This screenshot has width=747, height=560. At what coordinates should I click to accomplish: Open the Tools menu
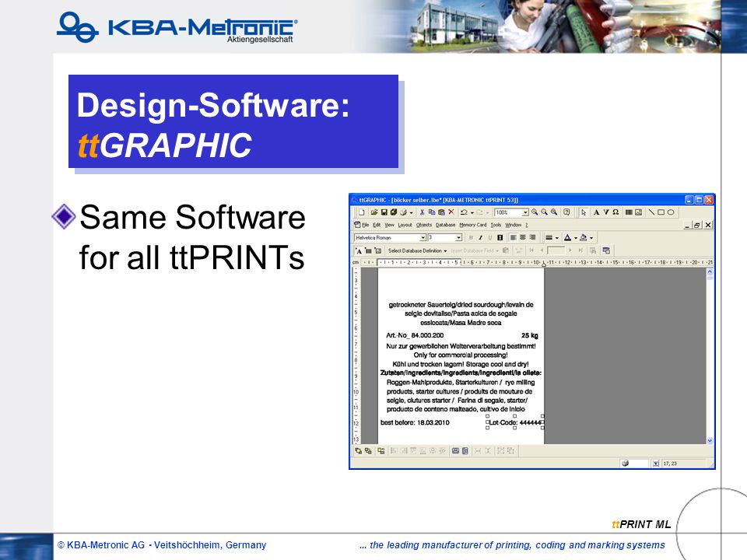[496, 225]
